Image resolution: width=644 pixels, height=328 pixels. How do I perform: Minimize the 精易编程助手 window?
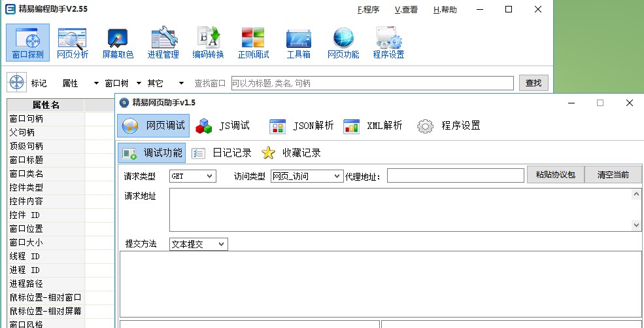pyautogui.click(x=480, y=9)
